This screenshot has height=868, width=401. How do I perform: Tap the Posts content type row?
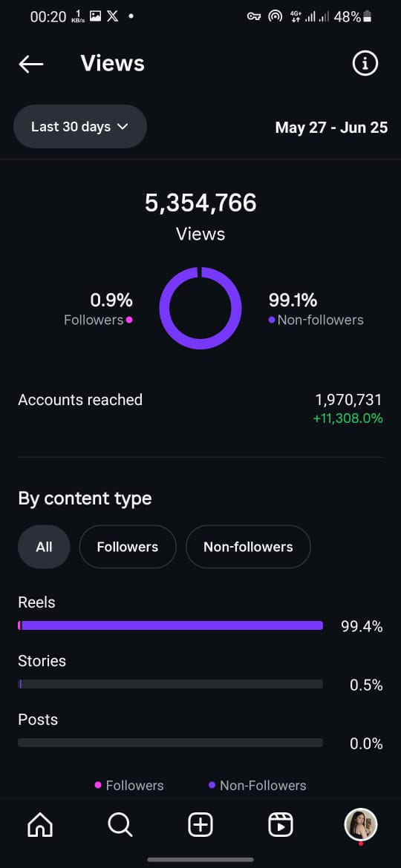[200, 731]
